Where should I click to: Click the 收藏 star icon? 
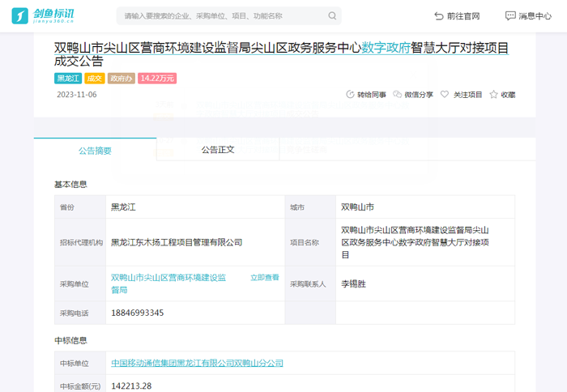pos(493,95)
